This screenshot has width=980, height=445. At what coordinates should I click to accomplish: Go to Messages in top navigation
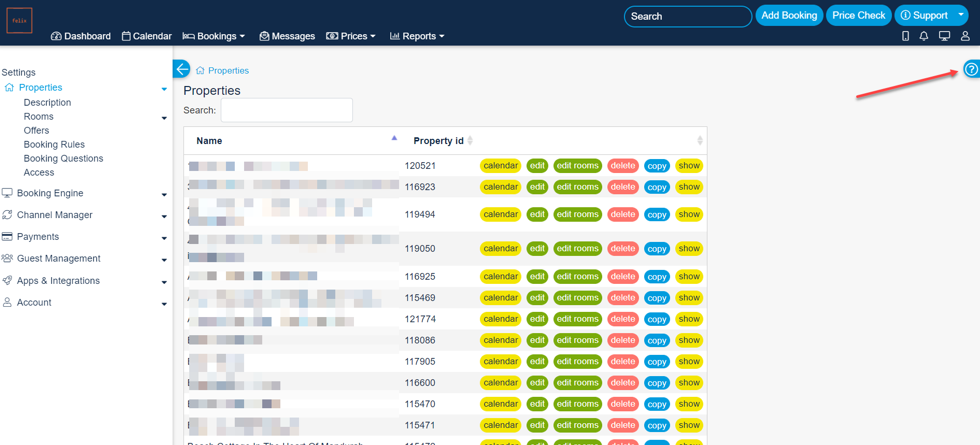(x=287, y=36)
